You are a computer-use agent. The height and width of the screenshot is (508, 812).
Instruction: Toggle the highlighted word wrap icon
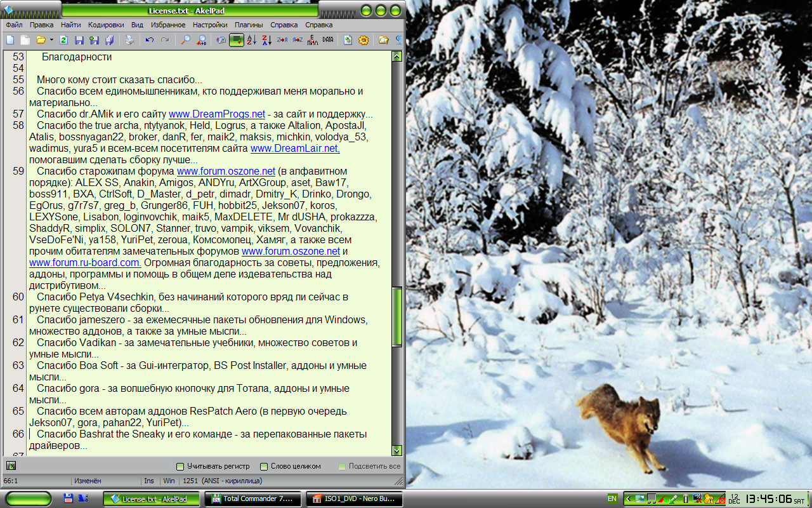237,40
